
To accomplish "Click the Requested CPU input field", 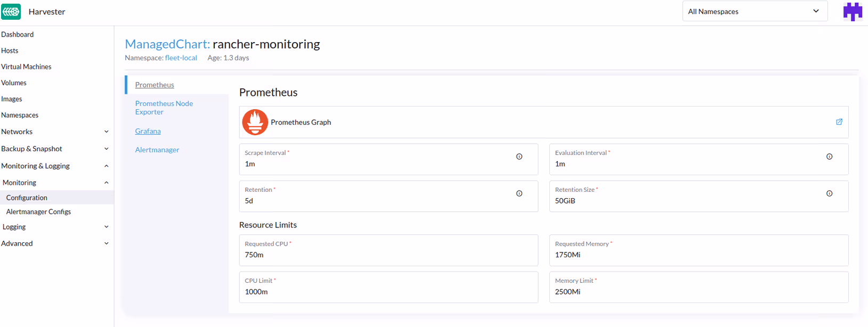I will (x=388, y=255).
